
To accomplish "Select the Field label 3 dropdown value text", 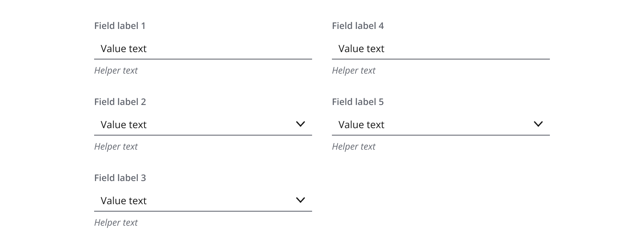I will pyautogui.click(x=124, y=201).
